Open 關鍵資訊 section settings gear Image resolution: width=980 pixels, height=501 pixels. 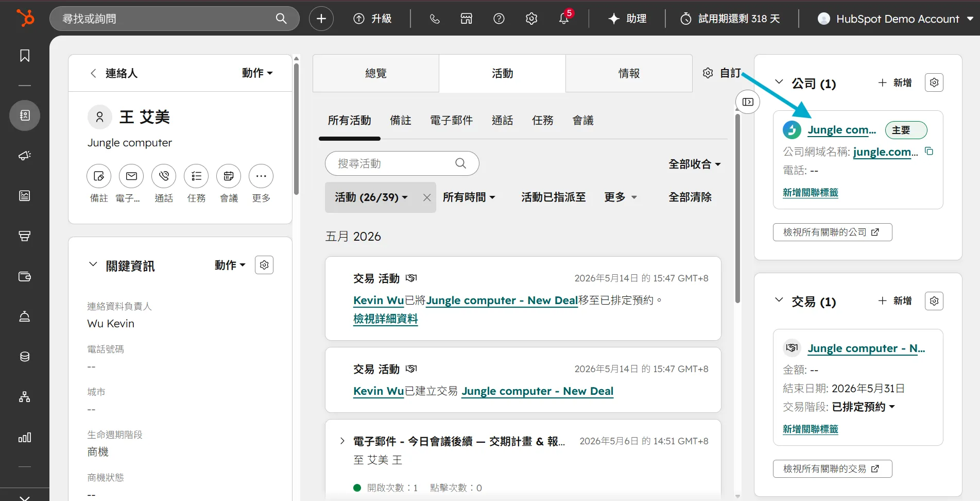(x=264, y=265)
